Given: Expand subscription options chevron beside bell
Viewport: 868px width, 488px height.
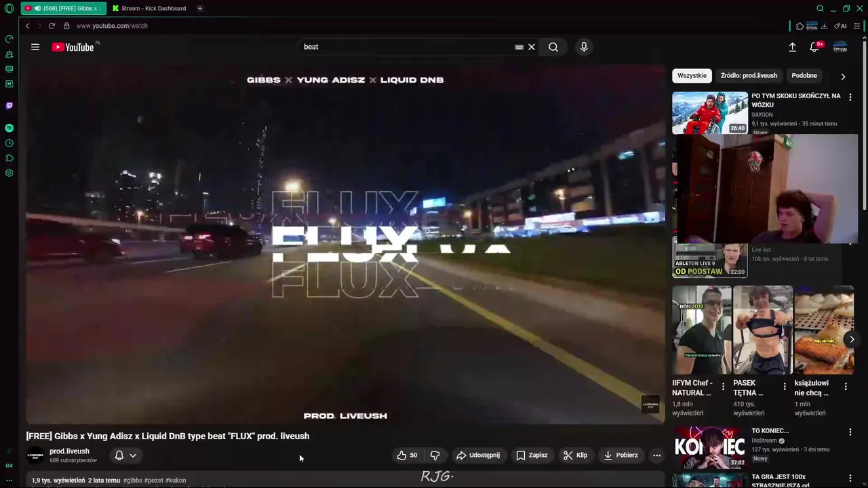Looking at the screenshot, I should [133, 455].
